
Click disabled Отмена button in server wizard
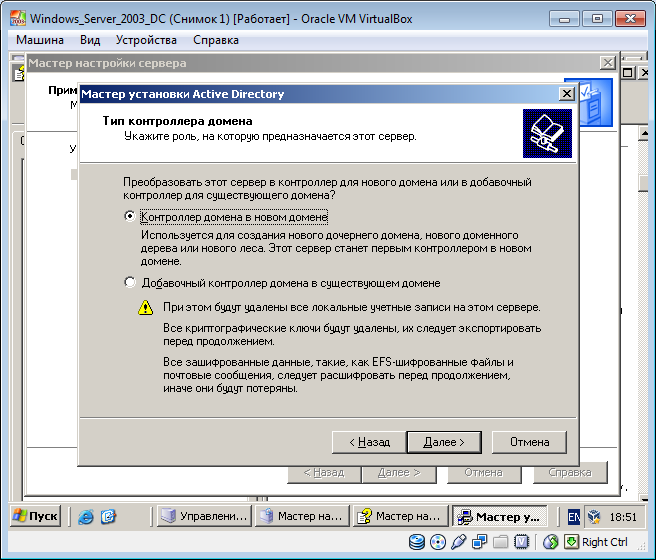pyautogui.click(x=484, y=473)
